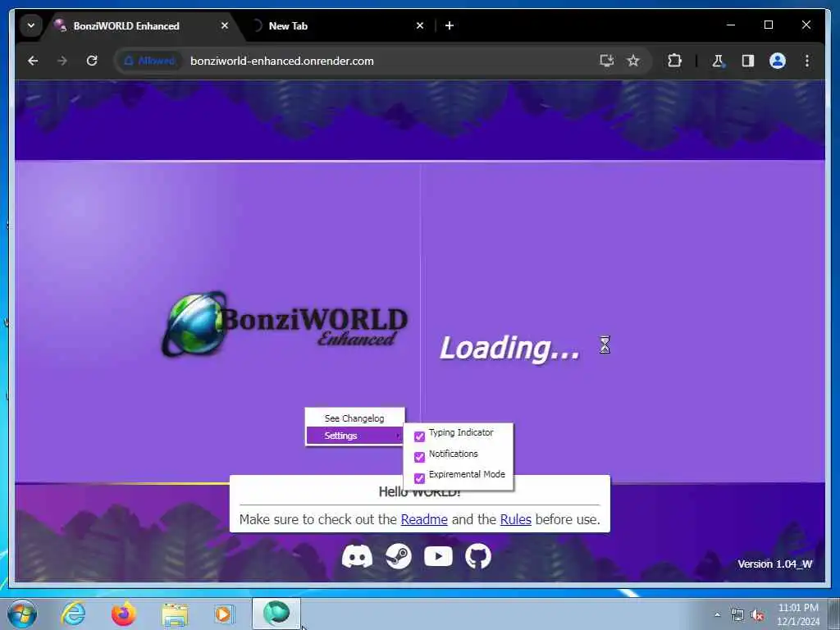
Task: Toggle the browser side panel icon
Action: [748, 61]
